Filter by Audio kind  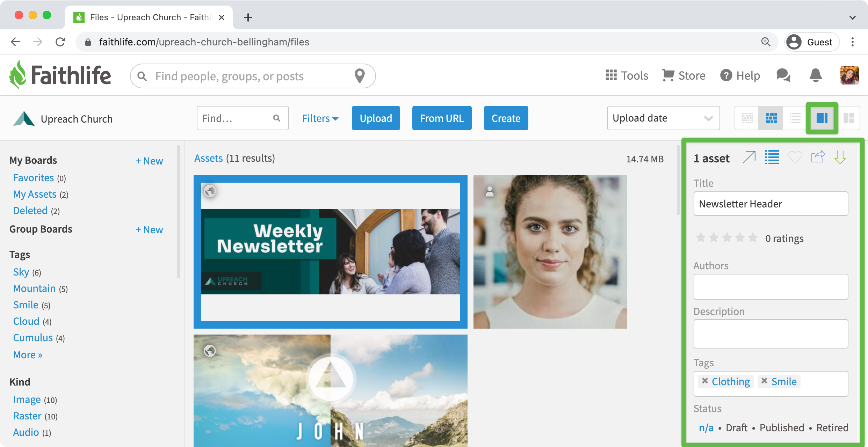(26, 432)
